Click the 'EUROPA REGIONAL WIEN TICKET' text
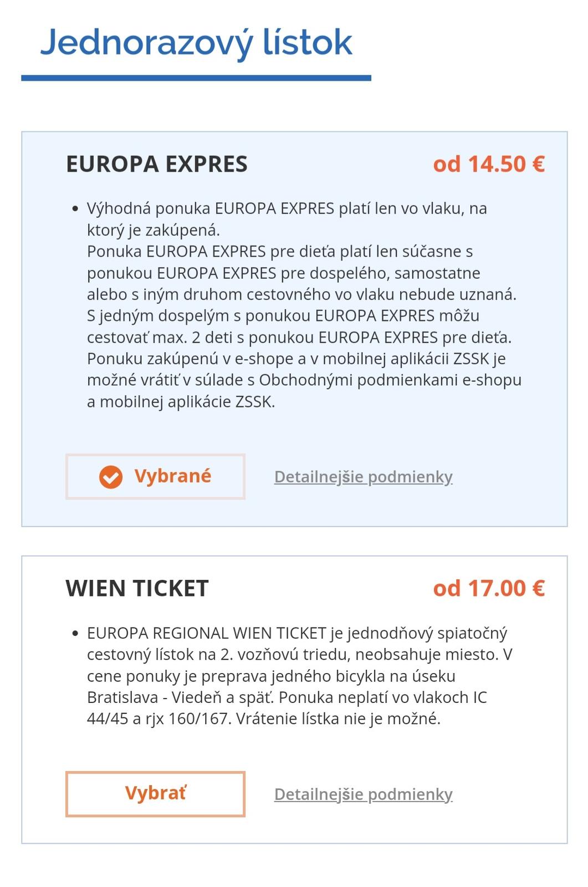588x887 pixels. (206, 633)
